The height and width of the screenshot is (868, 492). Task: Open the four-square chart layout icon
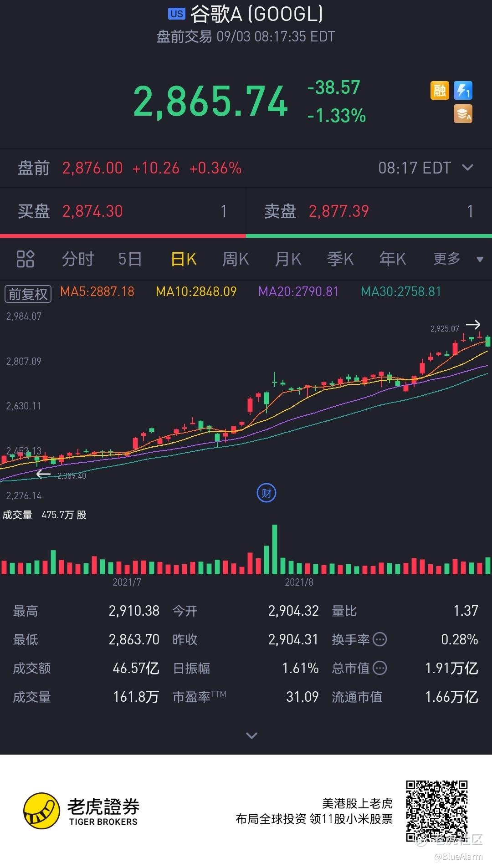pyautogui.click(x=26, y=259)
